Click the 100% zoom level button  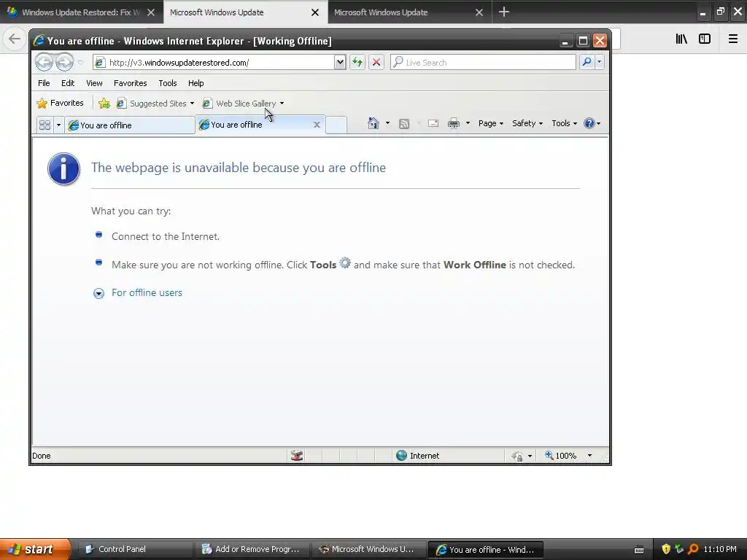tap(561, 456)
